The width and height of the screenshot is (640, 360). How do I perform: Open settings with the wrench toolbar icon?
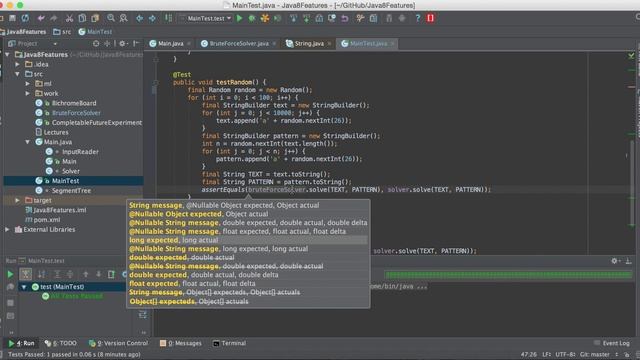coord(360,18)
